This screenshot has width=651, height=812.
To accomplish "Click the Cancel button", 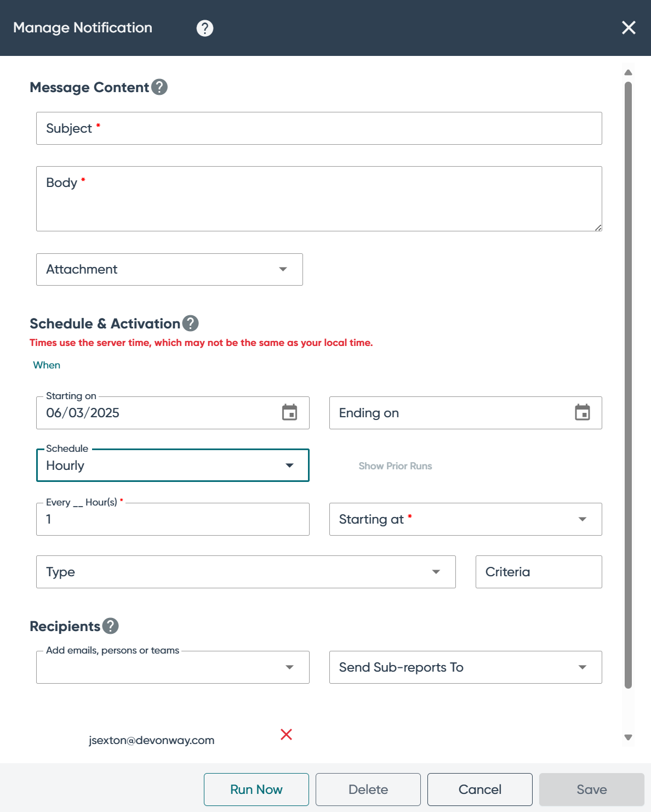I will [480, 790].
